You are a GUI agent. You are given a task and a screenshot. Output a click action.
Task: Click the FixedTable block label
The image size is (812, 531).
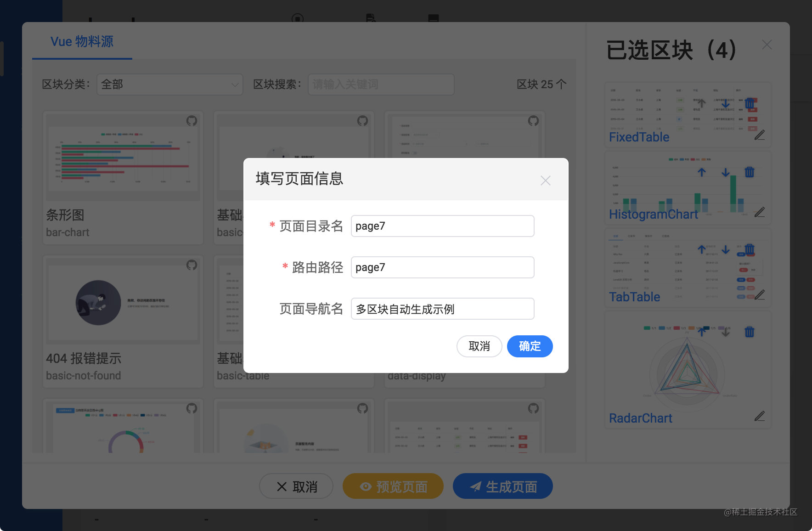[639, 137]
